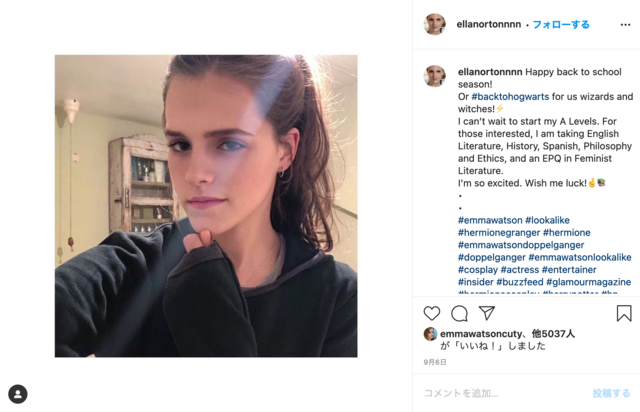Share post with paper plane icon
This screenshot has height=412, width=640.
tap(487, 313)
